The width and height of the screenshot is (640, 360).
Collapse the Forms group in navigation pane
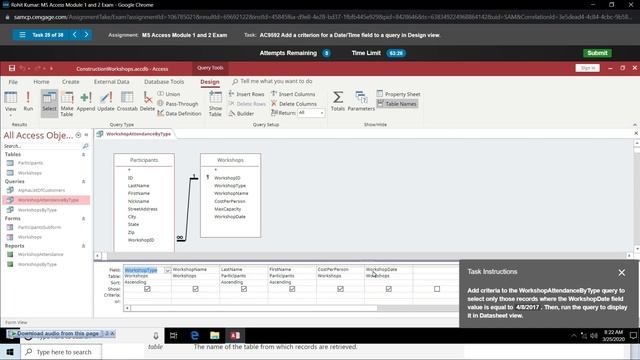(x=84, y=218)
